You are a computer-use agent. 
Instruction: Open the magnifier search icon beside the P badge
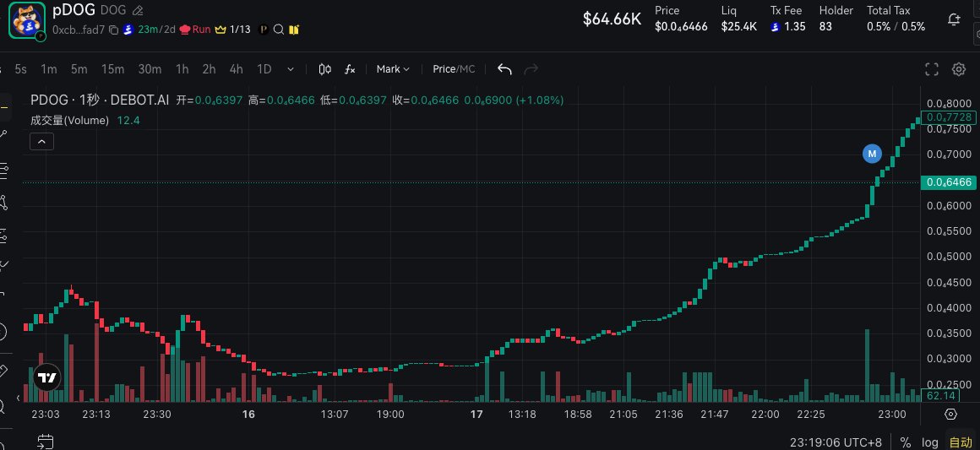tap(280, 30)
